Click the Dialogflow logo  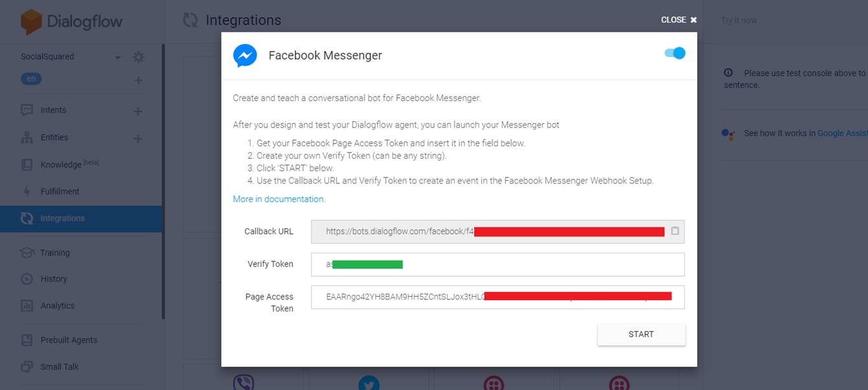[x=71, y=21]
